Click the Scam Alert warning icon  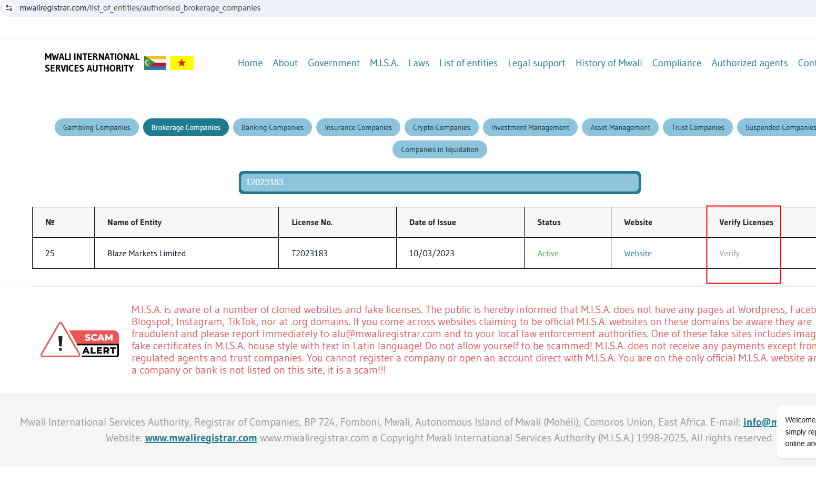coord(80,340)
